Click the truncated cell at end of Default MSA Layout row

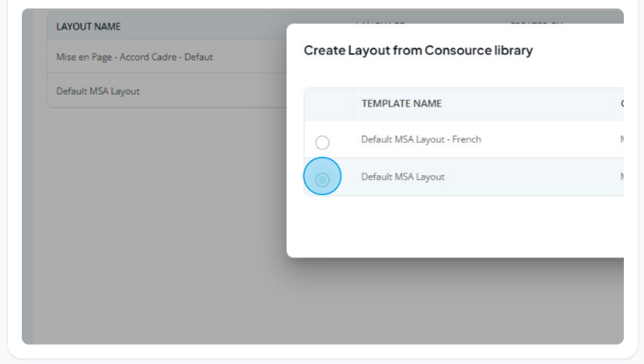click(x=622, y=177)
